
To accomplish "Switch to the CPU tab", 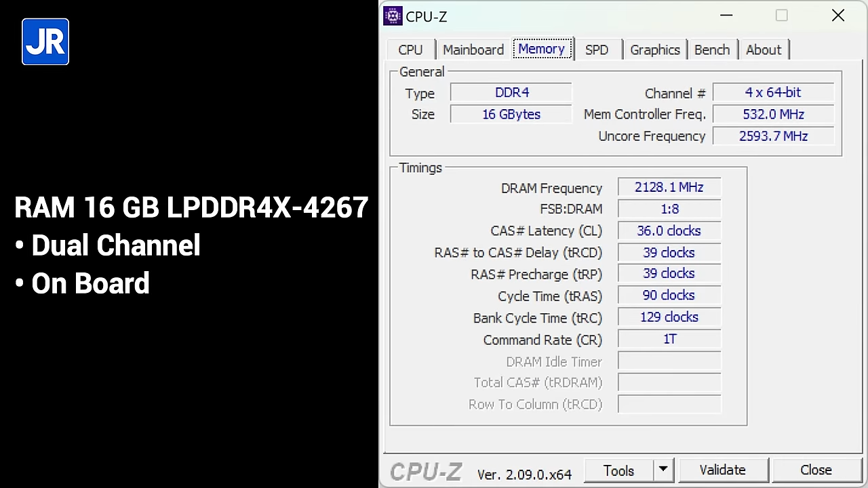I will pos(410,50).
